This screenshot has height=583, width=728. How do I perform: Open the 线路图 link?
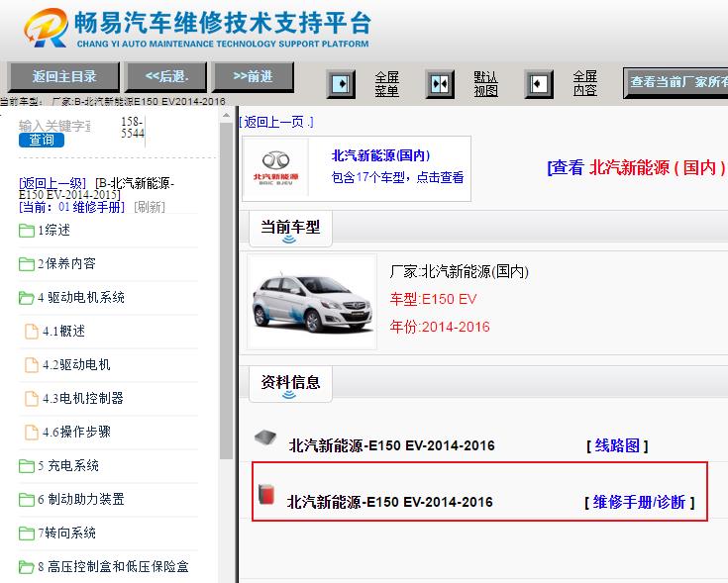point(617,445)
